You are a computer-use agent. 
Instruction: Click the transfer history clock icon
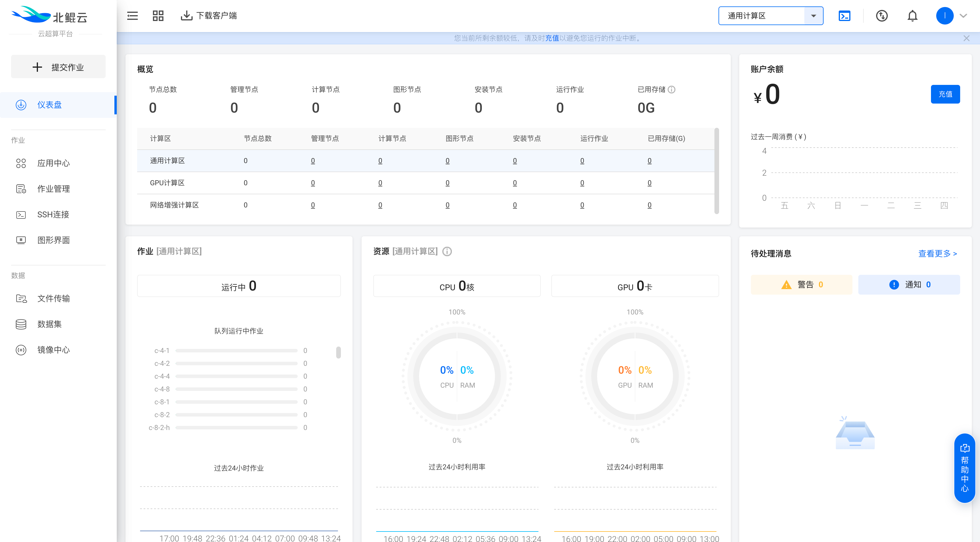(x=881, y=15)
